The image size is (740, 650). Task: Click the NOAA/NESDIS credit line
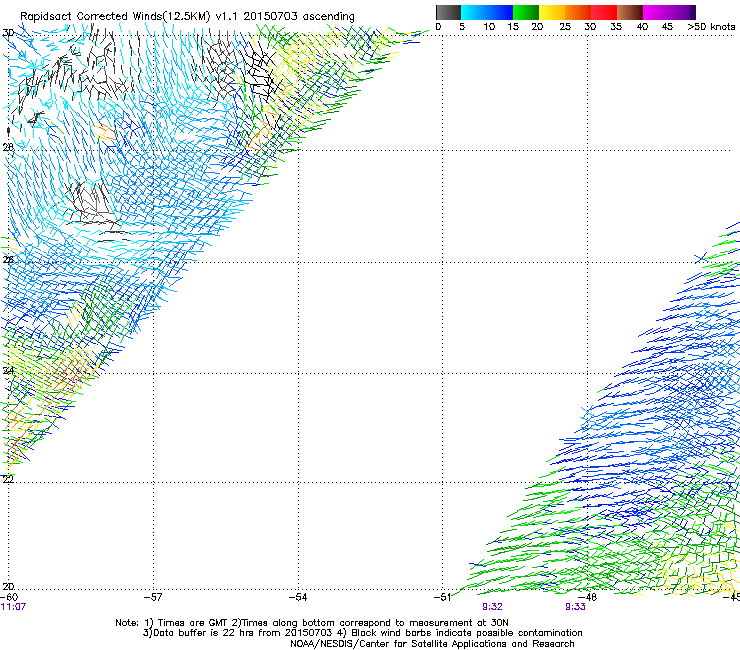pos(432,644)
